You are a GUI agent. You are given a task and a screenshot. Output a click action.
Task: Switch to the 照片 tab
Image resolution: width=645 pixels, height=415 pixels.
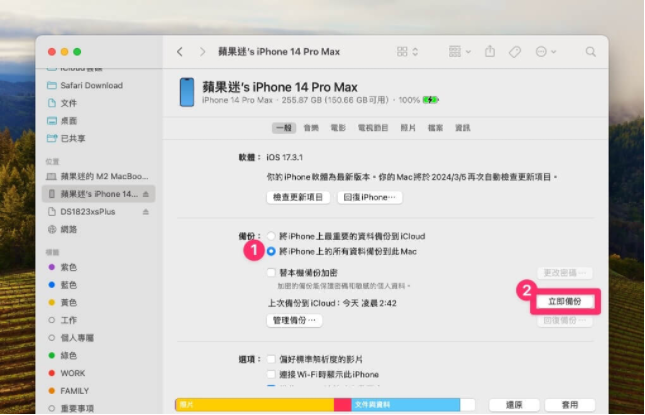pos(408,128)
